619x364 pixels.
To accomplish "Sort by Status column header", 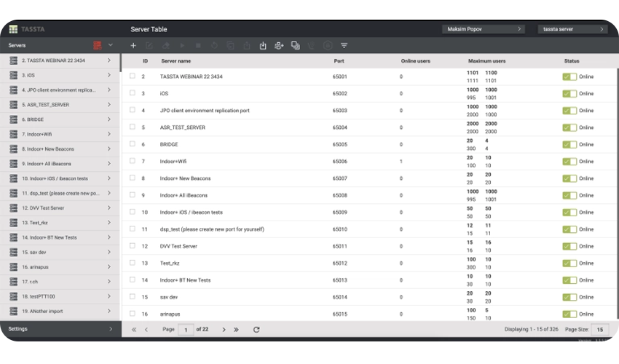I will coord(571,61).
